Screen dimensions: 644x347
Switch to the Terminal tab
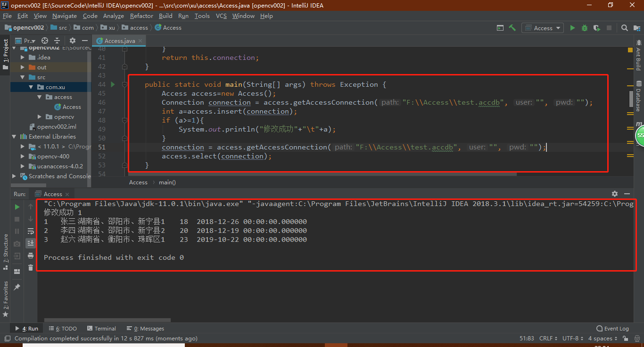pyautogui.click(x=101, y=328)
